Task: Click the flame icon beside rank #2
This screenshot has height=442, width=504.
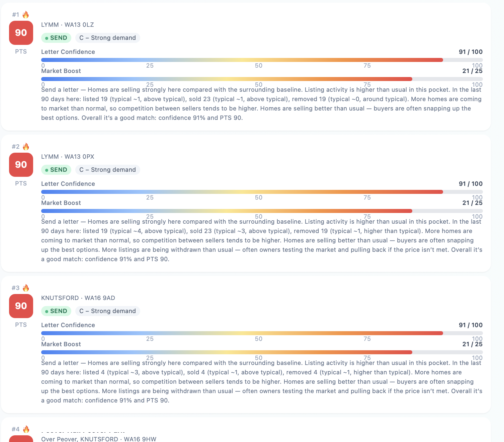Action: coord(26,146)
